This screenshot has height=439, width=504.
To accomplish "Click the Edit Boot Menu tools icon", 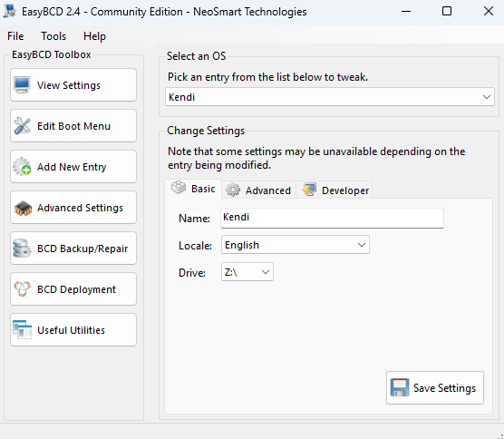I will click(22, 126).
